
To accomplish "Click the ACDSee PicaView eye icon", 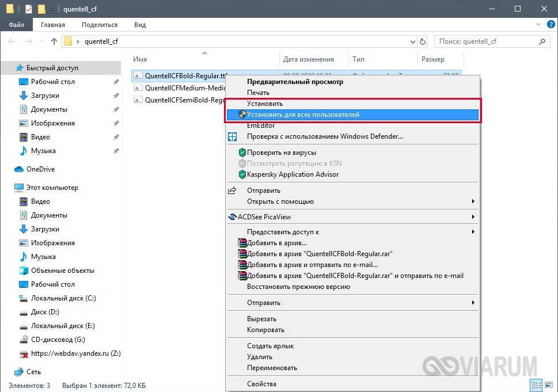I will click(x=233, y=217).
